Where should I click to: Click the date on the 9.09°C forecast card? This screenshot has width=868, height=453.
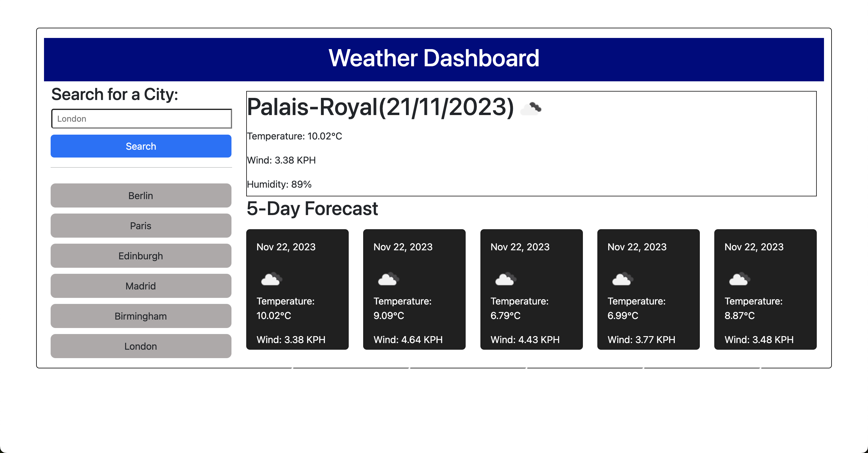[403, 247]
